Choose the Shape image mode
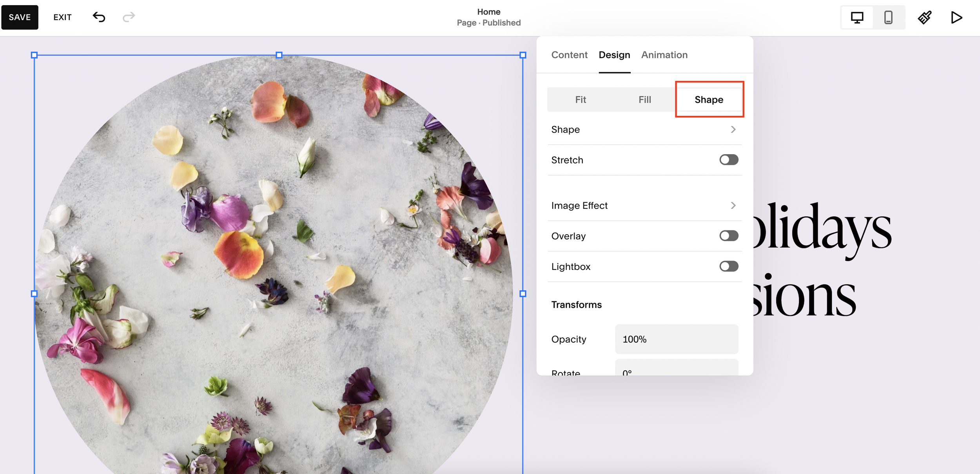This screenshot has width=980, height=474. [x=709, y=100]
